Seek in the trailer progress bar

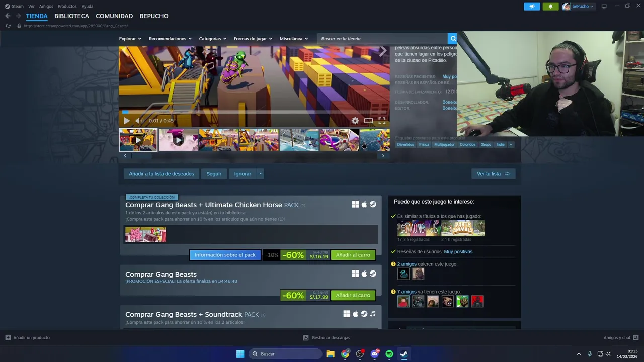point(254,112)
